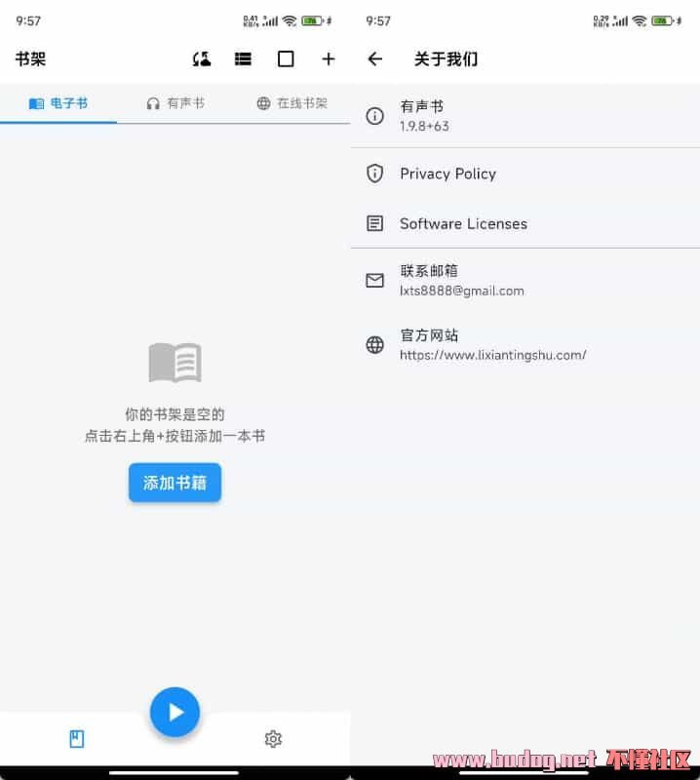Tap the envelope icon beside 联系邮箱
The image size is (700, 780).
pos(374,281)
